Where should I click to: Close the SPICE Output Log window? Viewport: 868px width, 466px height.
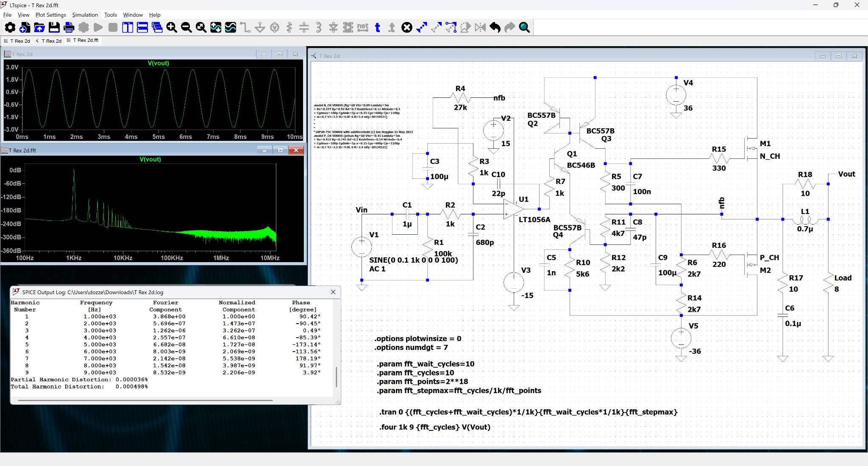click(333, 292)
